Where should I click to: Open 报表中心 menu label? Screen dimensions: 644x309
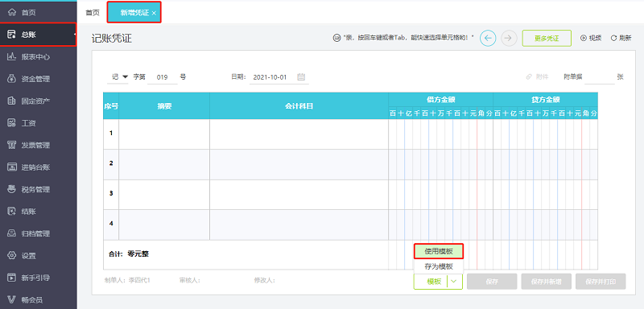tap(35, 57)
